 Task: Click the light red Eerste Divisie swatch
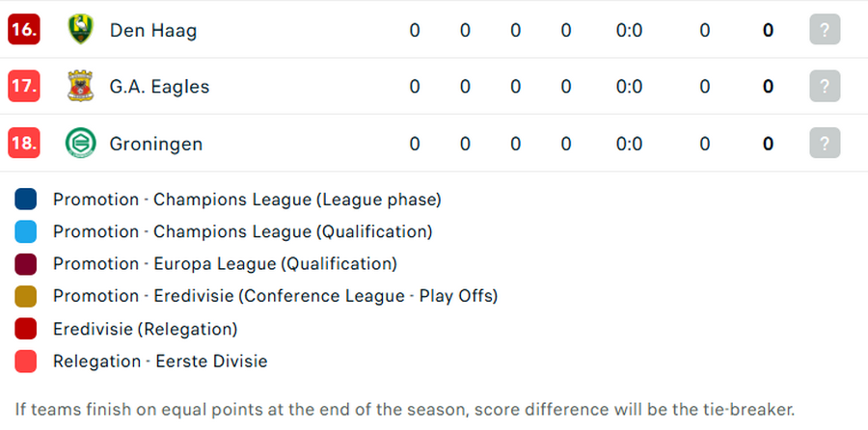[x=25, y=361]
